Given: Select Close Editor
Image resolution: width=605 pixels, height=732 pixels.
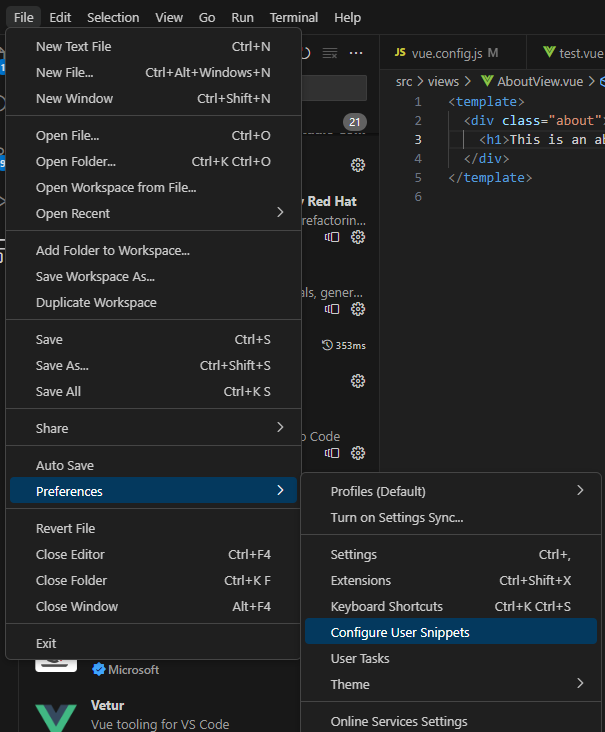Looking at the screenshot, I should [x=153, y=555].
